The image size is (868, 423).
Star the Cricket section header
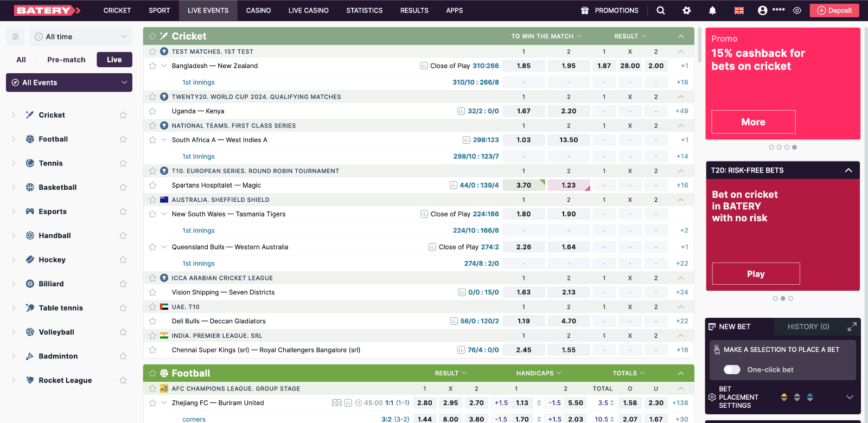tap(152, 36)
